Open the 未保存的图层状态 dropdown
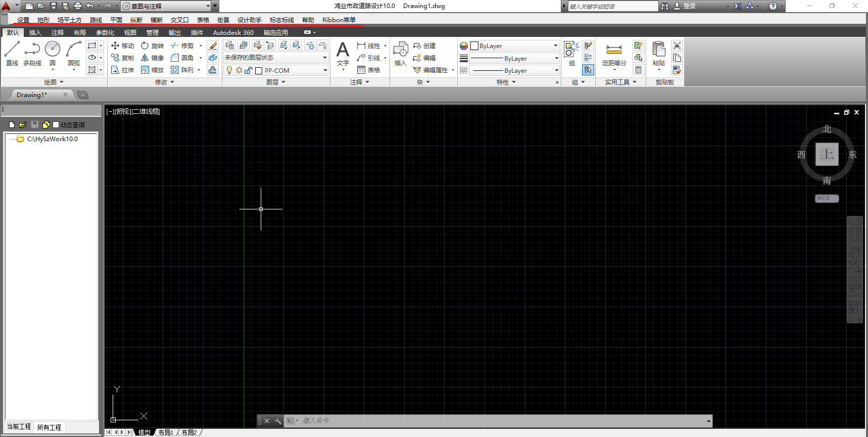The image size is (868, 437). click(275, 58)
